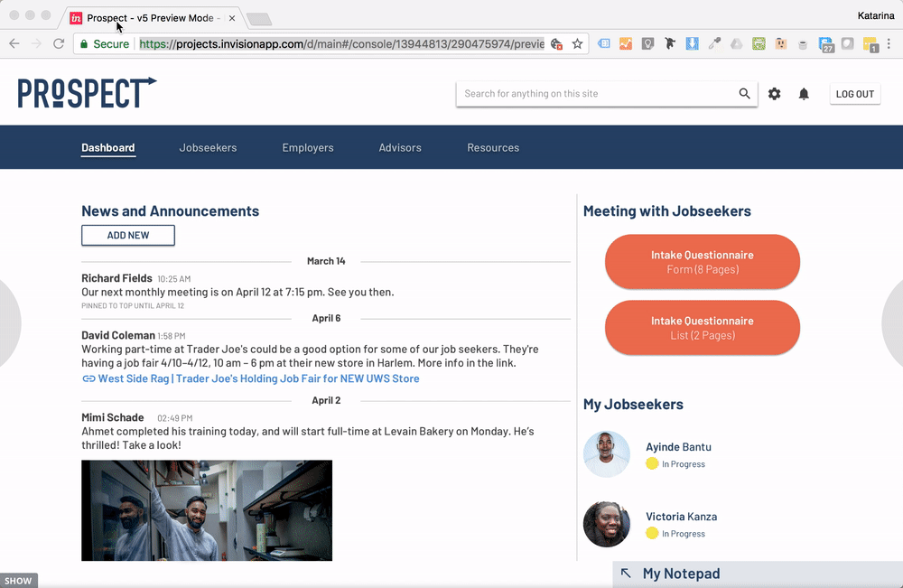
Task: Click the search magnifier icon
Action: pos(745,93)
